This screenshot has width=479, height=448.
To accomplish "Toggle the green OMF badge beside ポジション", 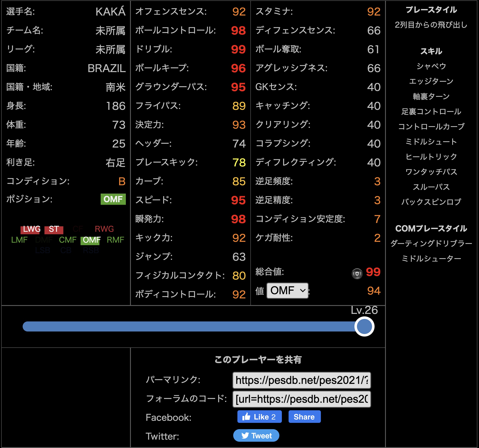I will click(x=113, y=199).
